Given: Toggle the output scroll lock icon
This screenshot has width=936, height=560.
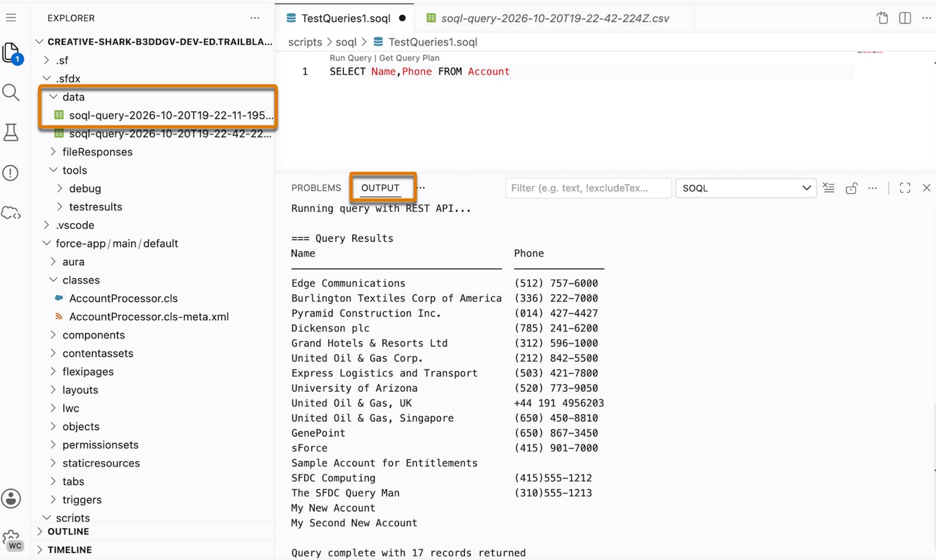Looking at the screenshot, I should [851, 188].
